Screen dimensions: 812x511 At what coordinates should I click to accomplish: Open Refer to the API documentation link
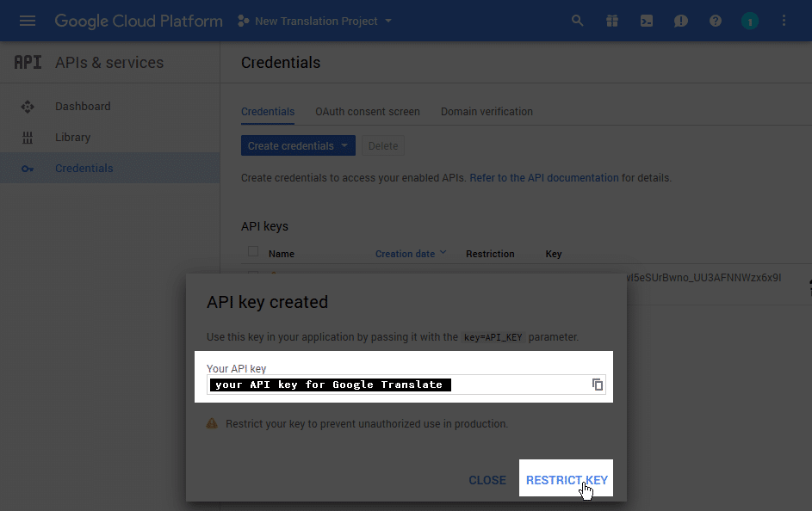point(543,178)
